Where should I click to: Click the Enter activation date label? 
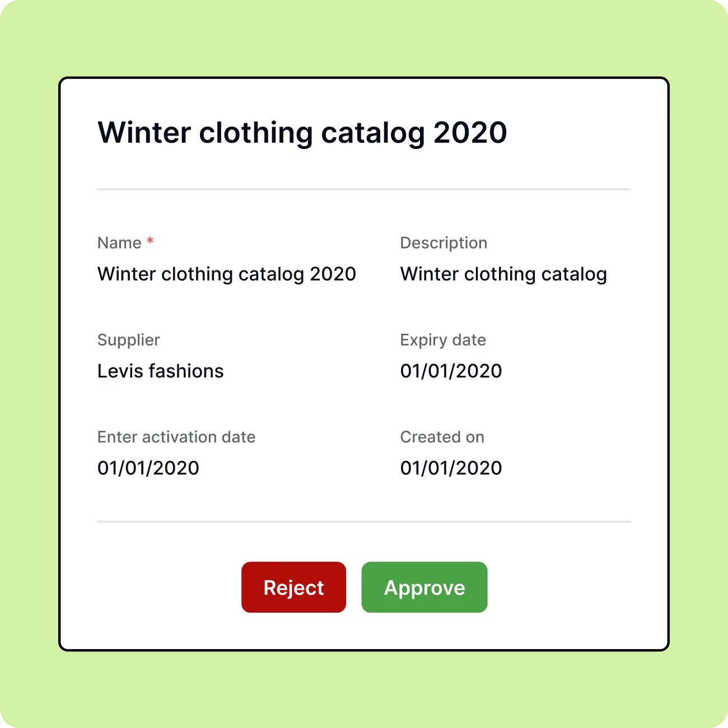pyautogui.click(x=176, y=437)
